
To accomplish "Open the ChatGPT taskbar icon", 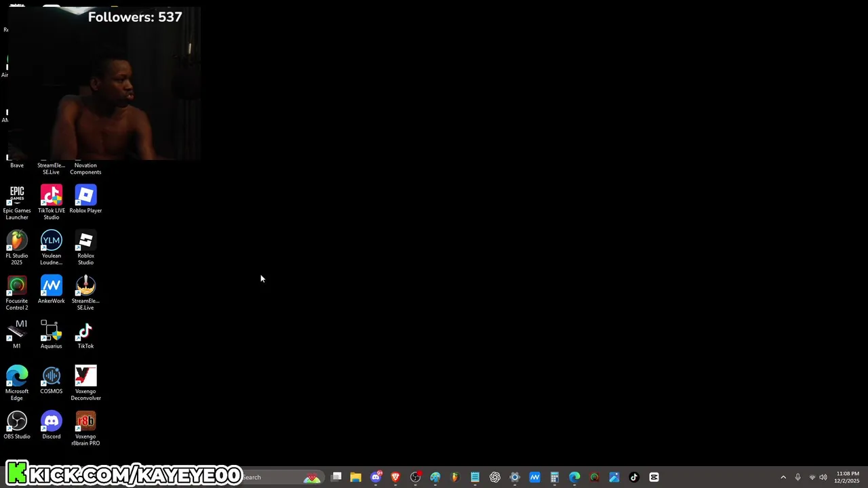I will pyautogui.click(x=495, y=477).
